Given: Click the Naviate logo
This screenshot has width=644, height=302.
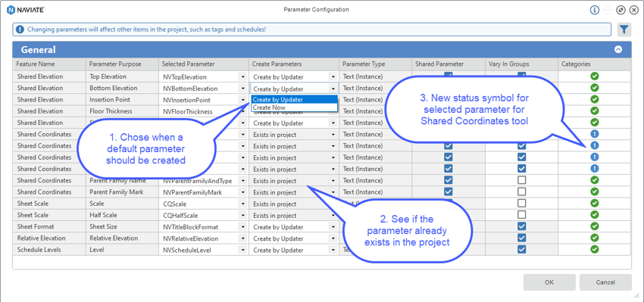Looking at the screenshot, I should click(26, 10).
